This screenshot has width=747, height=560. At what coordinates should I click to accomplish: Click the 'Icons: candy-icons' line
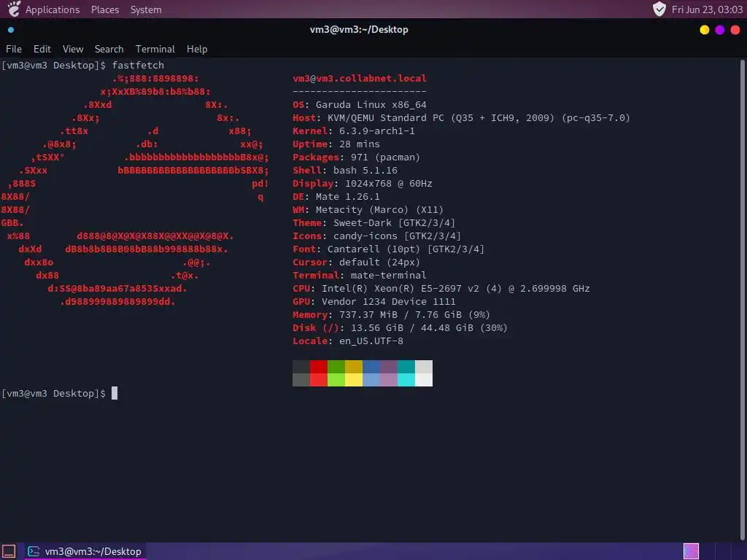tap(377, 236)
